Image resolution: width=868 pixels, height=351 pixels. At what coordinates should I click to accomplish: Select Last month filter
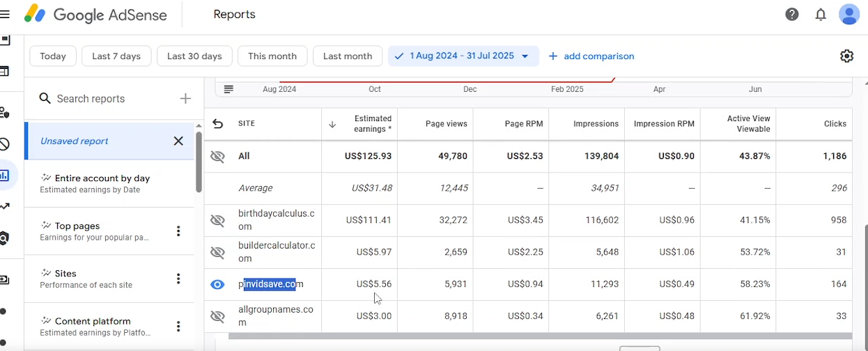[x=348, y=56]
